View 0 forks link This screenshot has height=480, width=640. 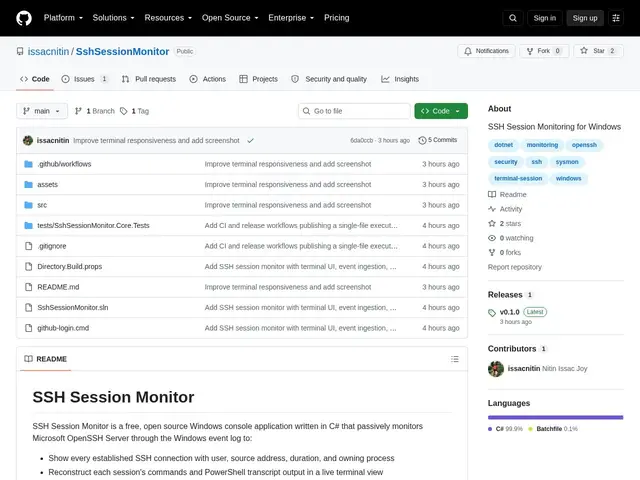[504, 253]
